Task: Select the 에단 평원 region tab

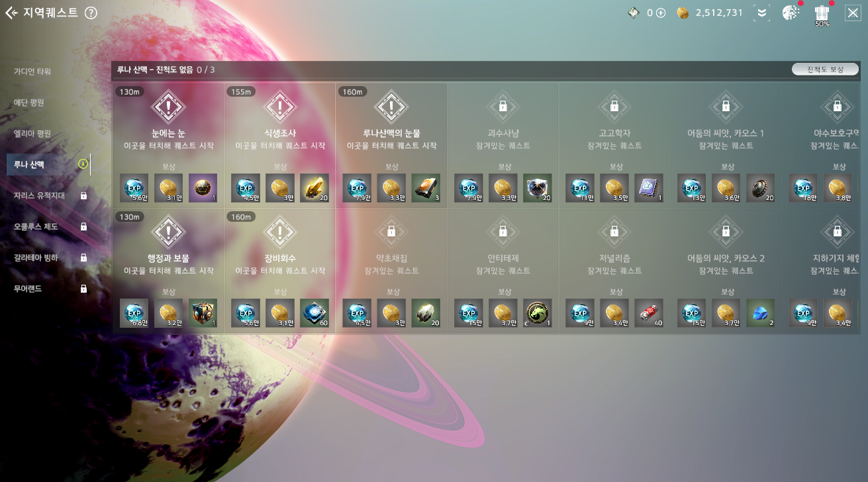Action: pos(28,103)
